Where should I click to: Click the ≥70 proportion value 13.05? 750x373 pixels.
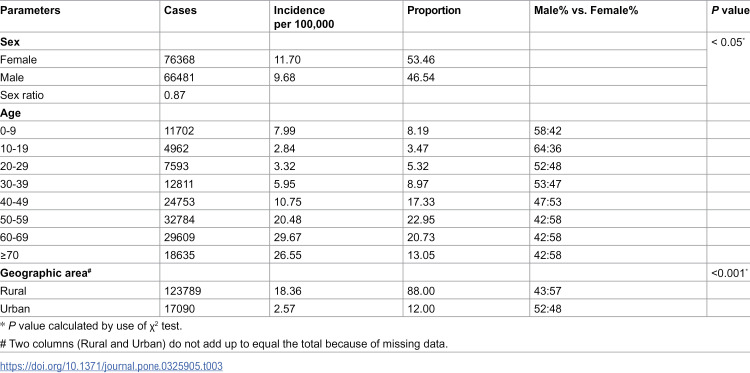tap(421, 255)
